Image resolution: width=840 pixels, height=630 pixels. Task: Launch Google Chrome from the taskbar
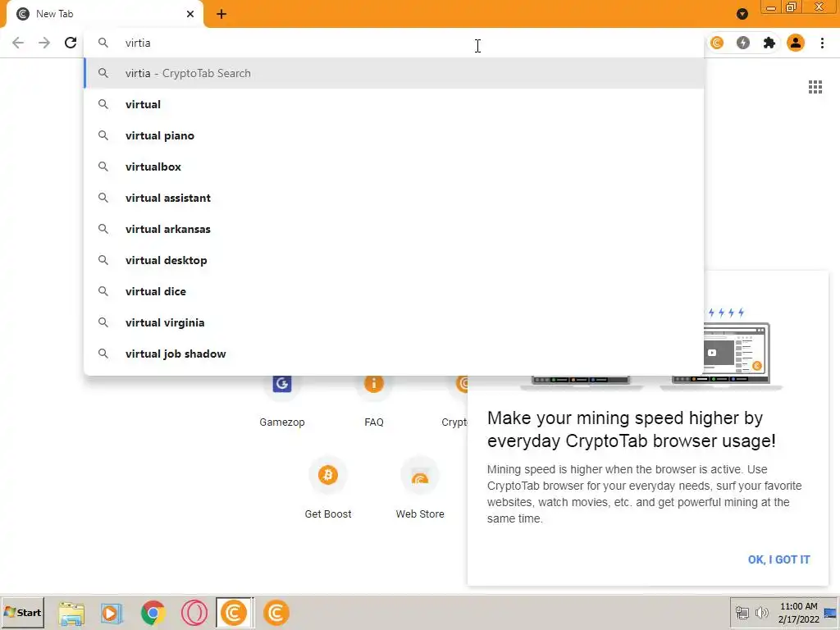[x=153, y=613]
